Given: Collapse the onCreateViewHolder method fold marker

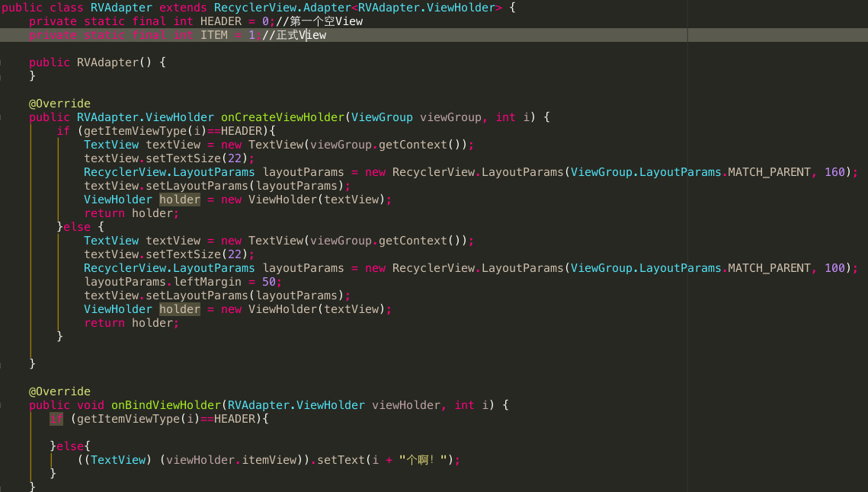Looking at the screenshot, I should click(2, 117).
